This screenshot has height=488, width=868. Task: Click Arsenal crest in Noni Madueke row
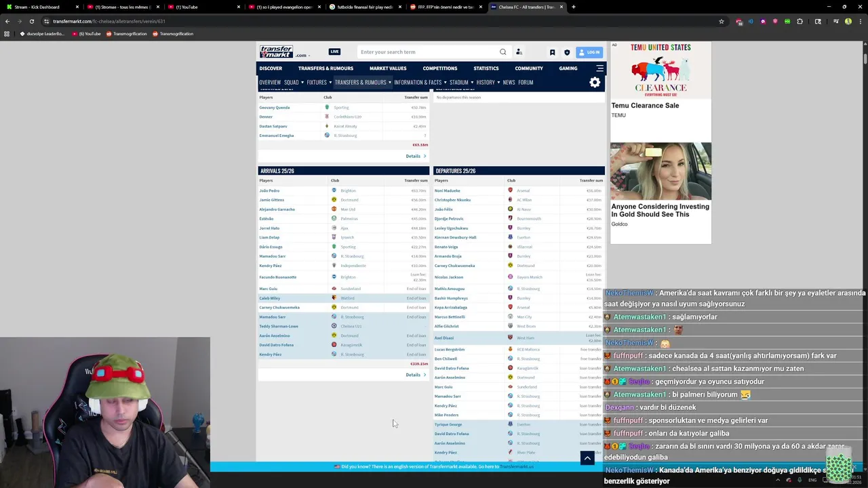(x=511, y=190)
